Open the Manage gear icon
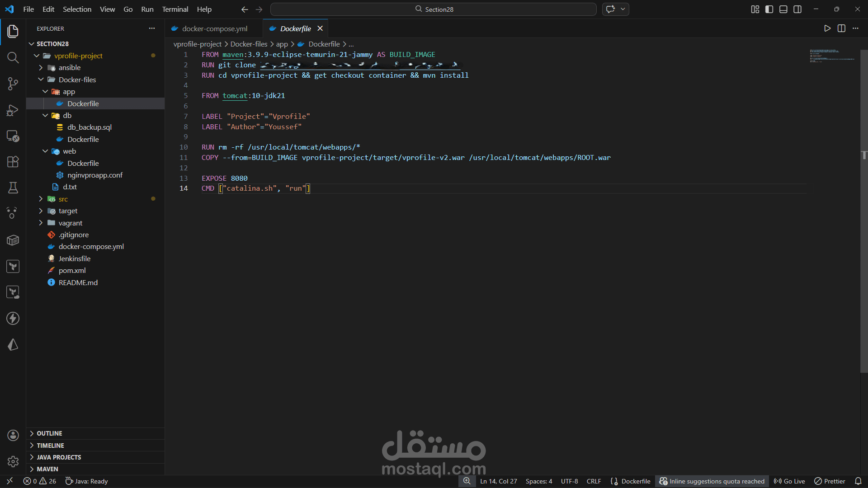Screen dimensions: 868x488 click(13, 461)
